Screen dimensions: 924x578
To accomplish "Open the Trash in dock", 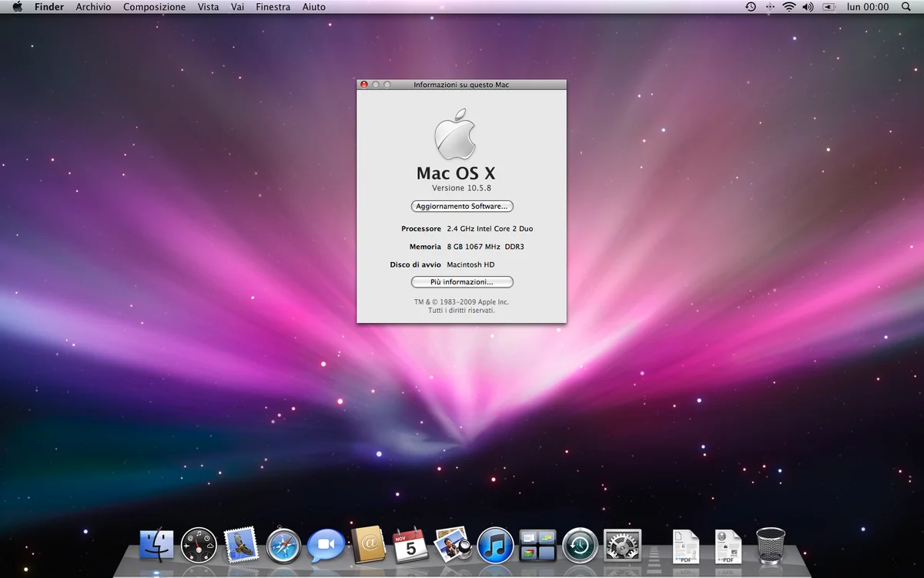I will [771, 545].
